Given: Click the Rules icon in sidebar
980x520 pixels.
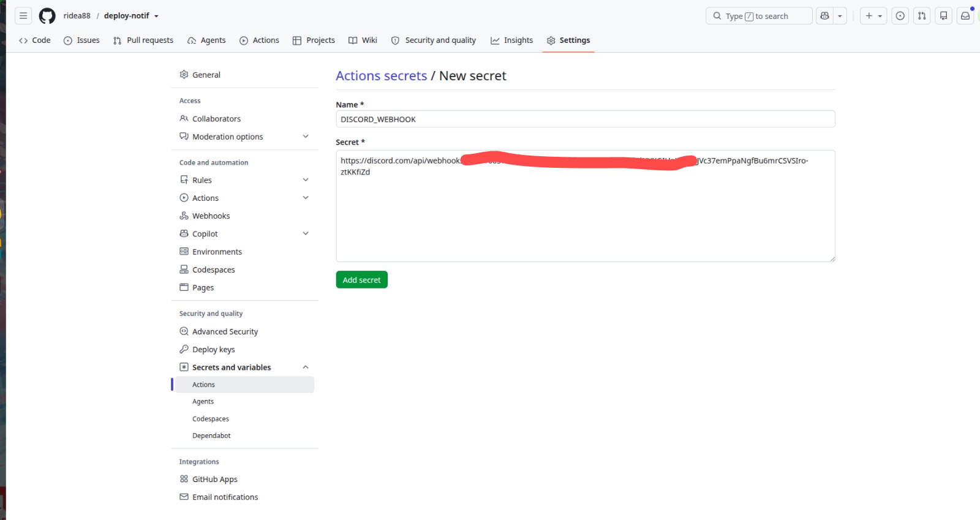Looking at the screenshot, I should [184, 179].
